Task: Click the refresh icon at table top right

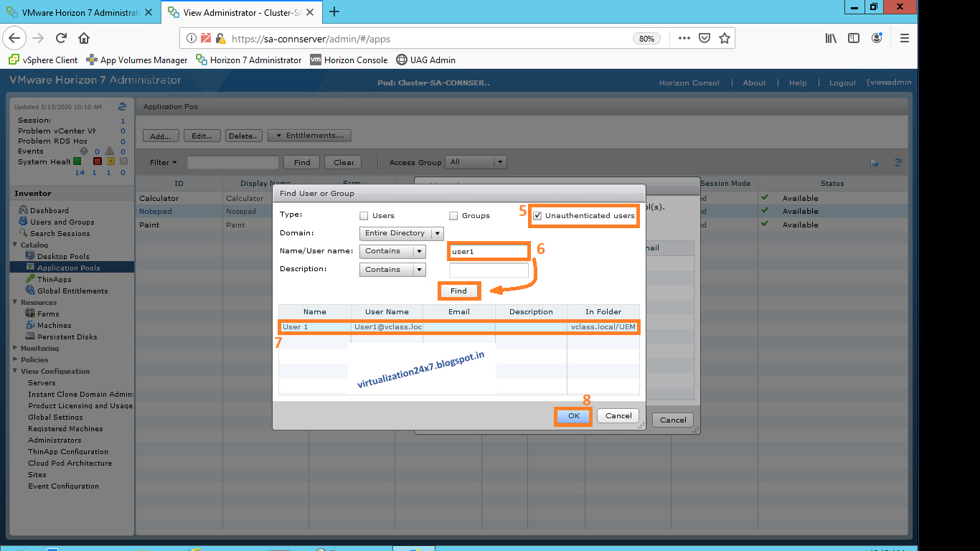Action: [x=897, y=163]
